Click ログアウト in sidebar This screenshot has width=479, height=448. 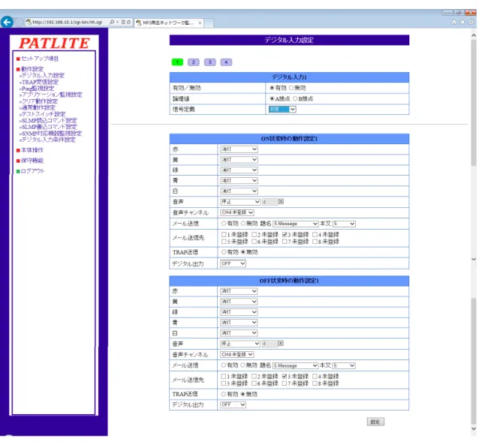click(33, 170)
